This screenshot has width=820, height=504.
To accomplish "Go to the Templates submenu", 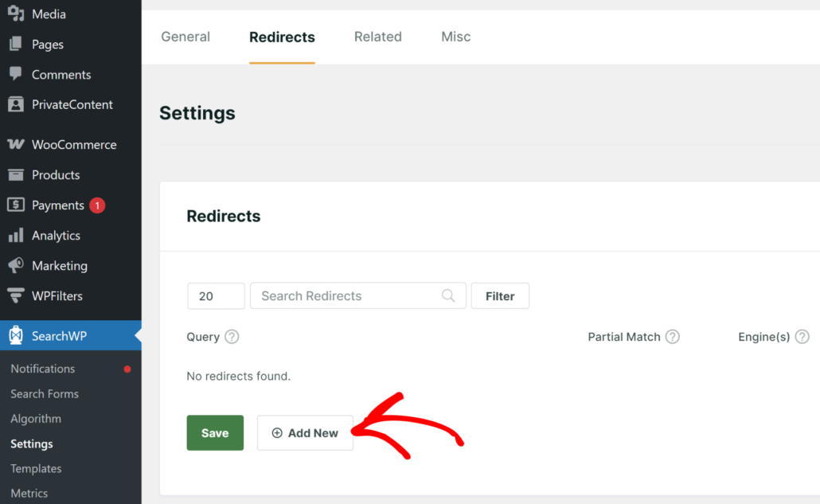I will click(36, 468).
